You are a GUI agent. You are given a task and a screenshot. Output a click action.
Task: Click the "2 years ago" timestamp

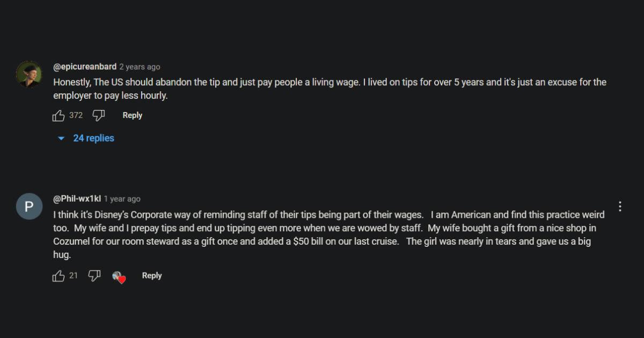click(x=140, y=67)
